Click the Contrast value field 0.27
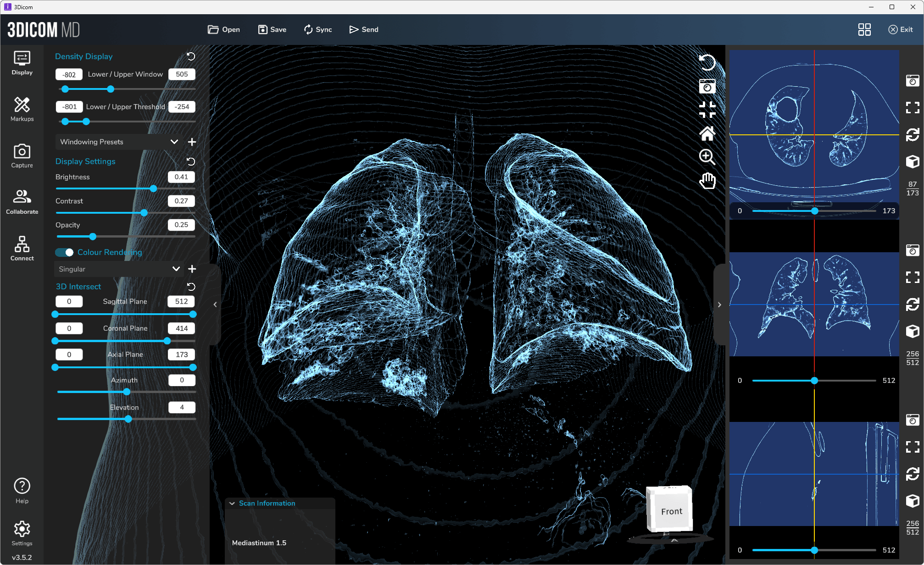The height and width of the screenshot is (565, 924). coord(182,201)
